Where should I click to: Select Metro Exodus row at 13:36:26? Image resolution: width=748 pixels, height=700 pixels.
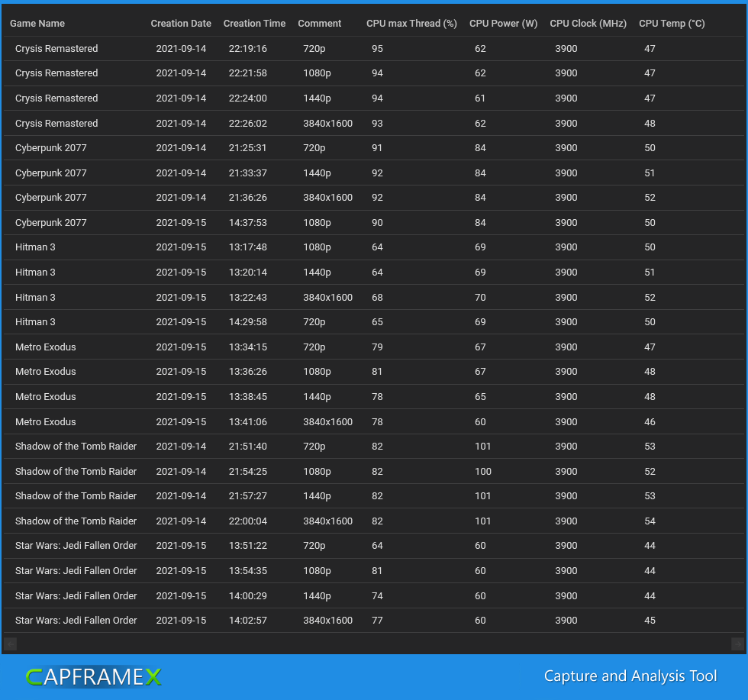(x=374, y=372)
